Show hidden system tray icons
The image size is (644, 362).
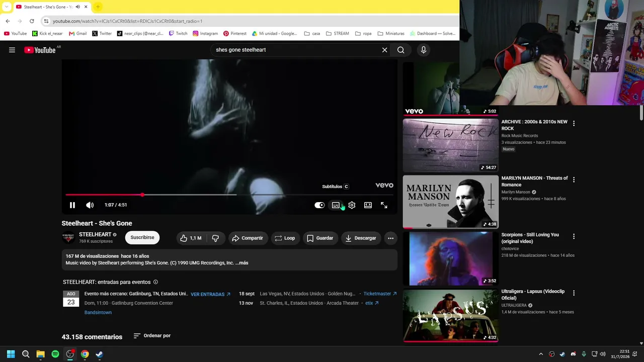click(541, 354)
